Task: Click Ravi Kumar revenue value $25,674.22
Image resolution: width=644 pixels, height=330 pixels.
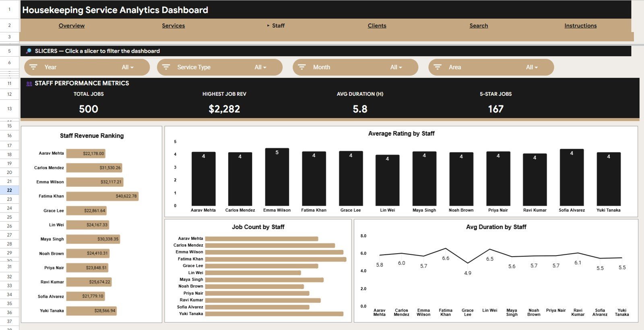Action: tap(99, 282)
